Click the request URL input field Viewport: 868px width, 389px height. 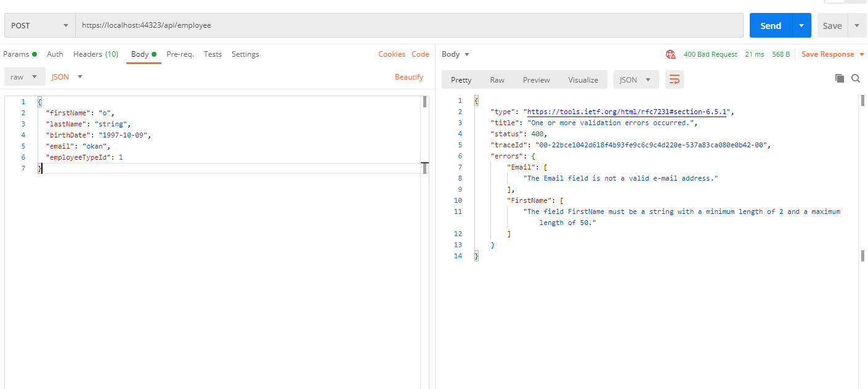point(409,26)
